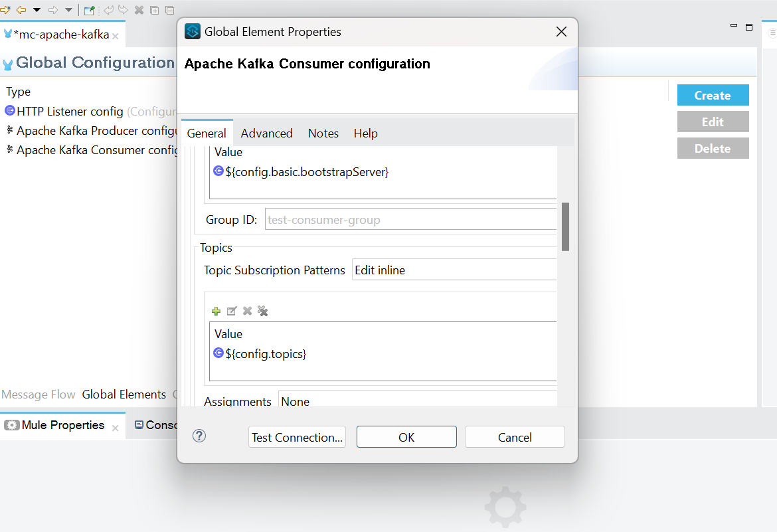Click the dialog vertical scrollbar thumb
Viewport: 777px width, 532px height.
(x=565, y=226)
